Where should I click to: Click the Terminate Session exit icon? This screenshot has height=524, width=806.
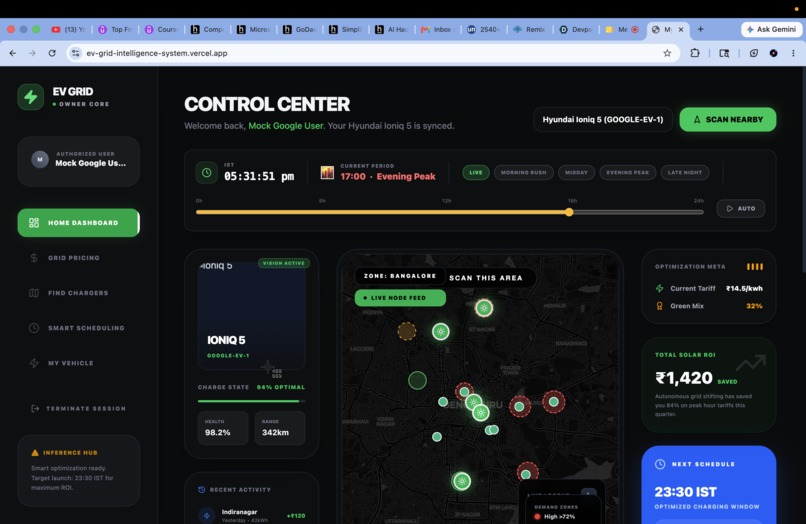point(35,408)
